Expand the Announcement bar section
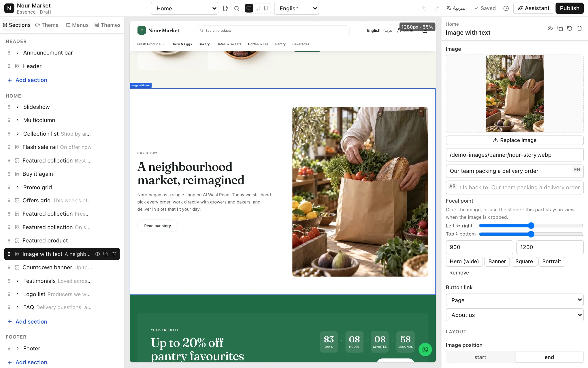This screenshot has width=588, height=368. click(x=18, y=53)
